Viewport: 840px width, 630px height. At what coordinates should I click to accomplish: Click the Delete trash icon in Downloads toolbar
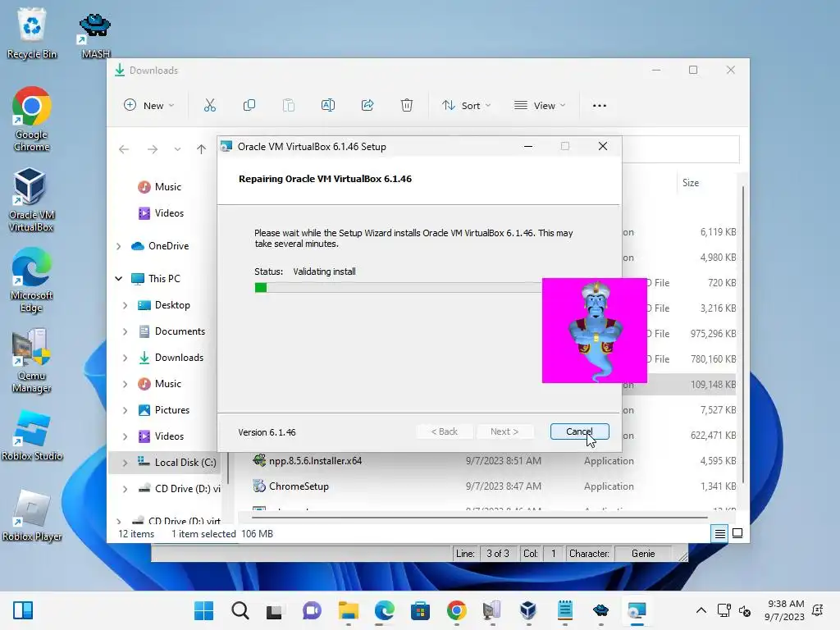click(407, 106)
